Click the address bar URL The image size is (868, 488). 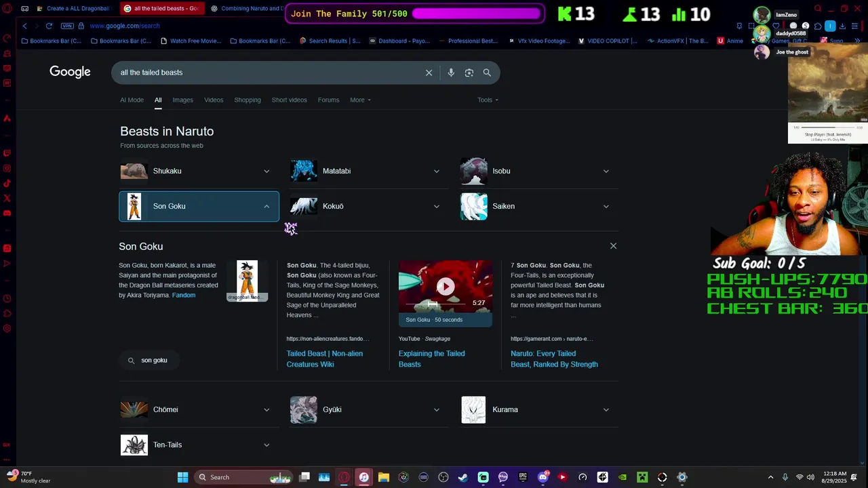coord(125,26)
